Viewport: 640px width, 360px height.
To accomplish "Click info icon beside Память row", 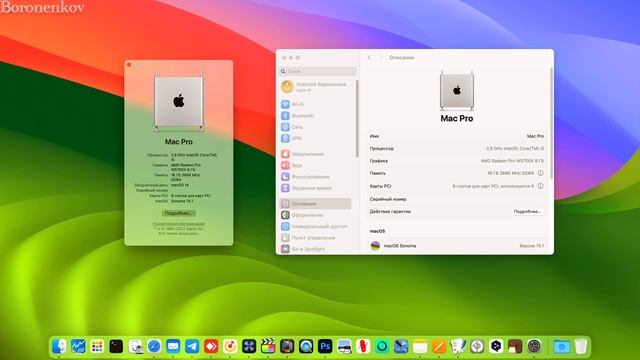I will click(540, 173).
